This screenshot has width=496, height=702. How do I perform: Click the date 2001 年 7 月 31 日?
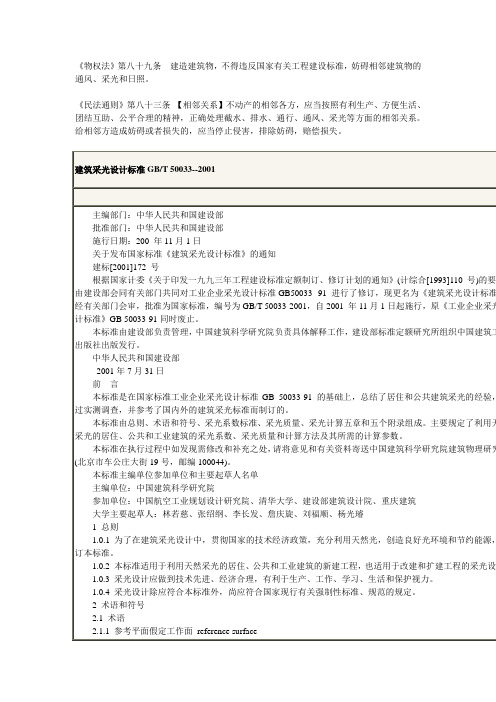pos(130,371)
